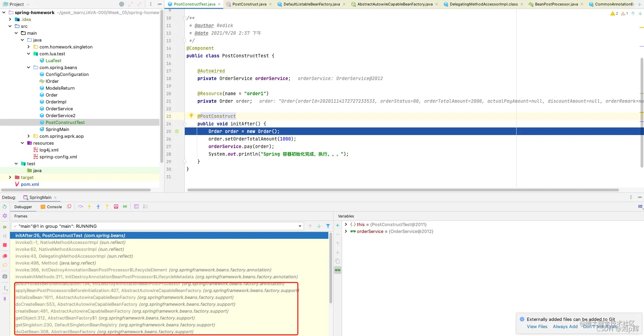This screenshot has width=644, height=336.
Task: Hide the Project tool window
Action: tap(160, 4)
